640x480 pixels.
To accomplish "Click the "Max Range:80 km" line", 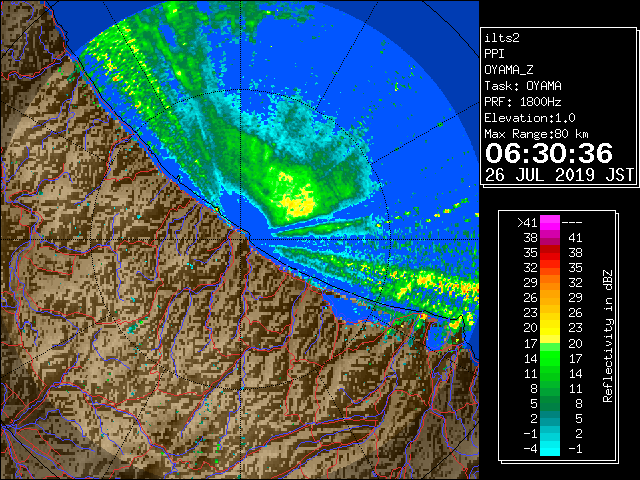I will coord(536,134).
